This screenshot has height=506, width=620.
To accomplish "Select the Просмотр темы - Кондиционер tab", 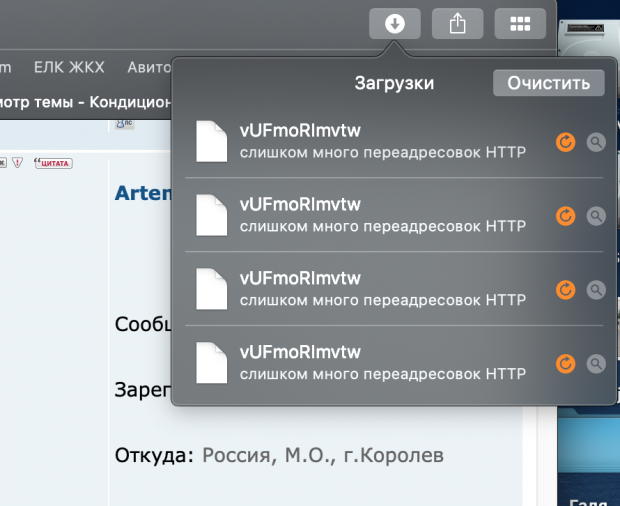I will [x=85, y=101].
